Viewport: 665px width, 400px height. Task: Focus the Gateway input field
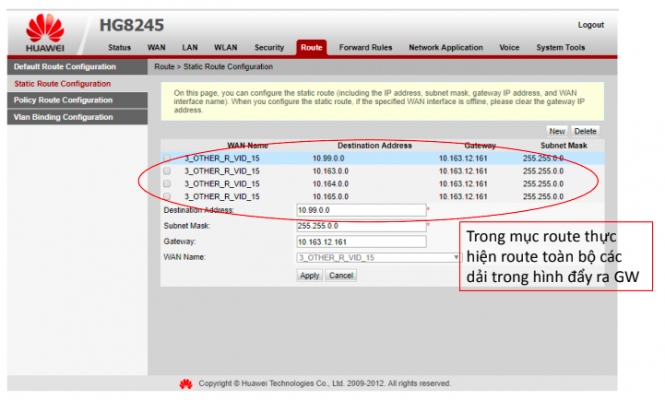pos(361,242)
